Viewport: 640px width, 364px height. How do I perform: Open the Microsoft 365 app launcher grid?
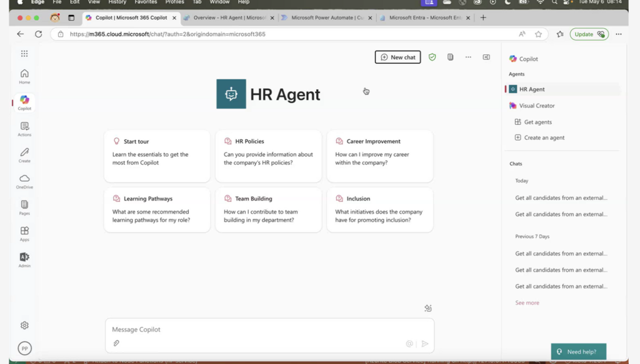[24, 54]
